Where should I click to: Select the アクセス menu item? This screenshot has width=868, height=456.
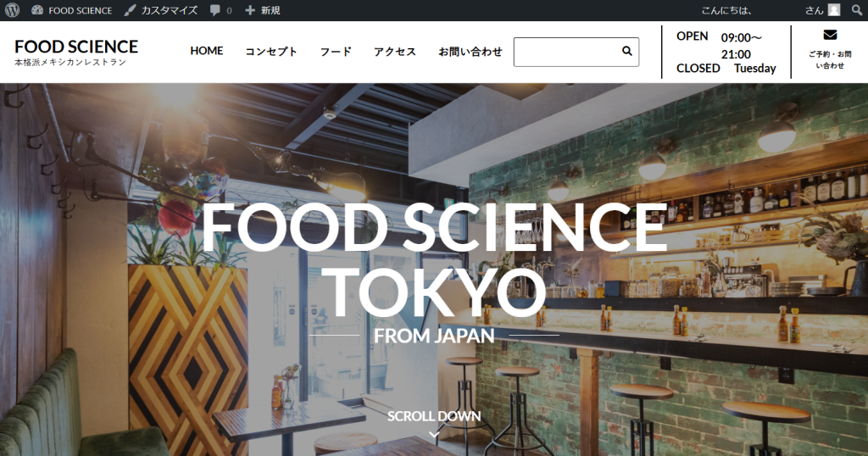point(395,52)
